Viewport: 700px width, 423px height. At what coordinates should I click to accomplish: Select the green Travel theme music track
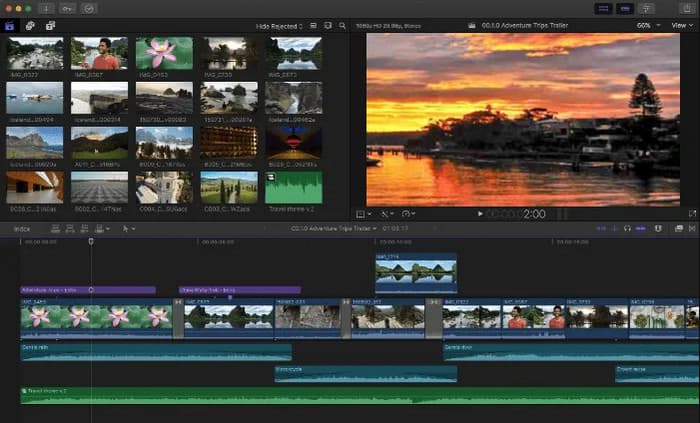tap(360, 396)
